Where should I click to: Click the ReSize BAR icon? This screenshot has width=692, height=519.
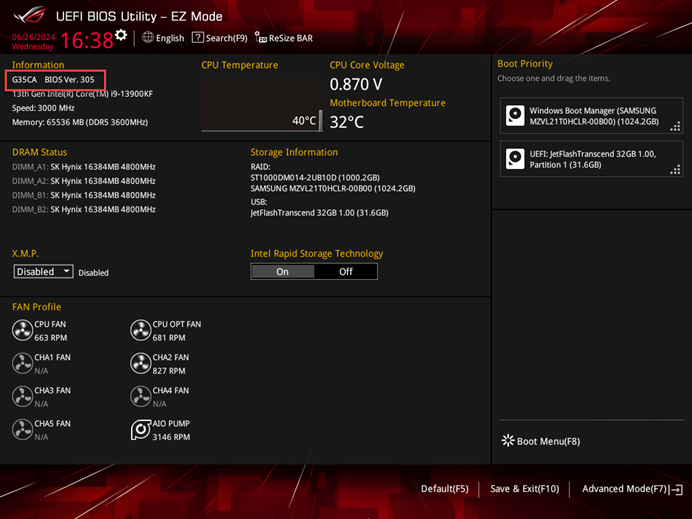(260, 38)
